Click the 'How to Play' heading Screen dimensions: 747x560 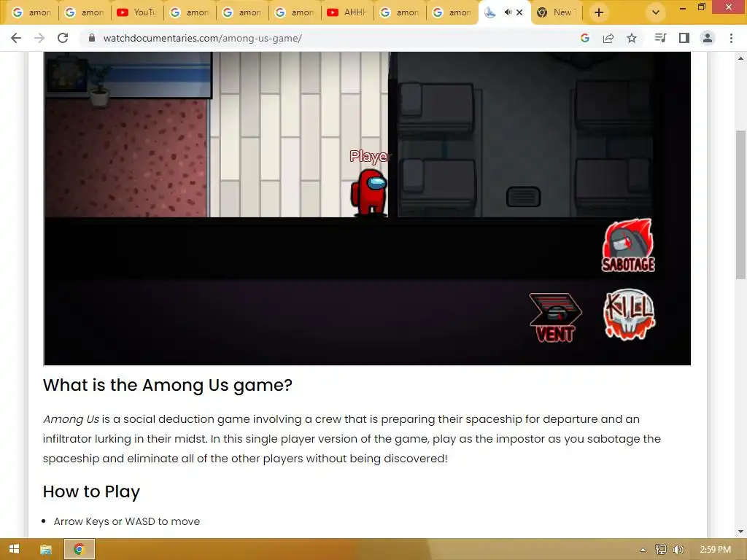click(x=91, y=491)
